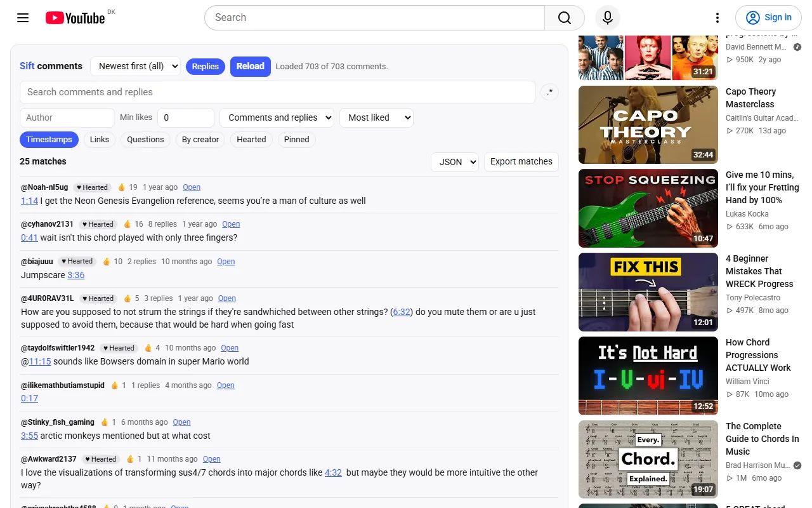
Task: Enable the Hearted filter chip
Action: tap(251, 140)
